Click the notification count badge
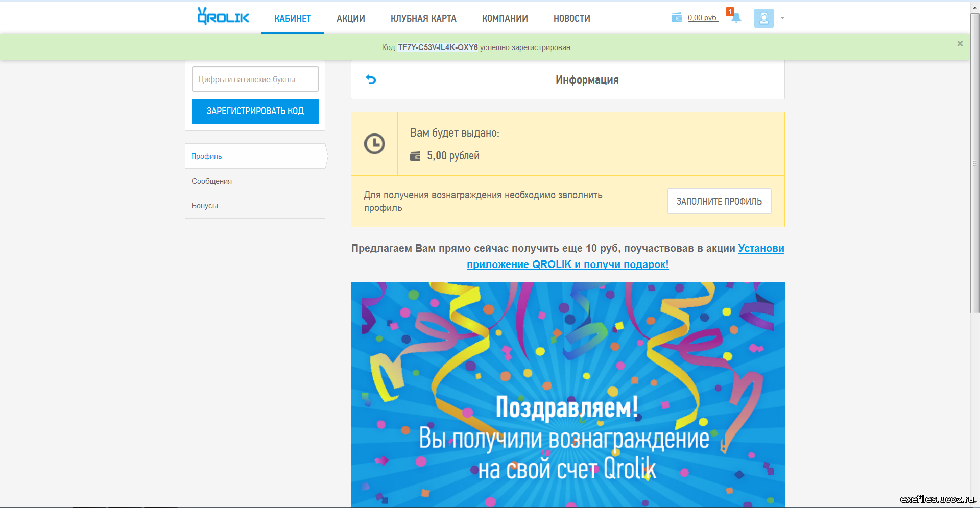The image size is (980, 508). (730, 12)
